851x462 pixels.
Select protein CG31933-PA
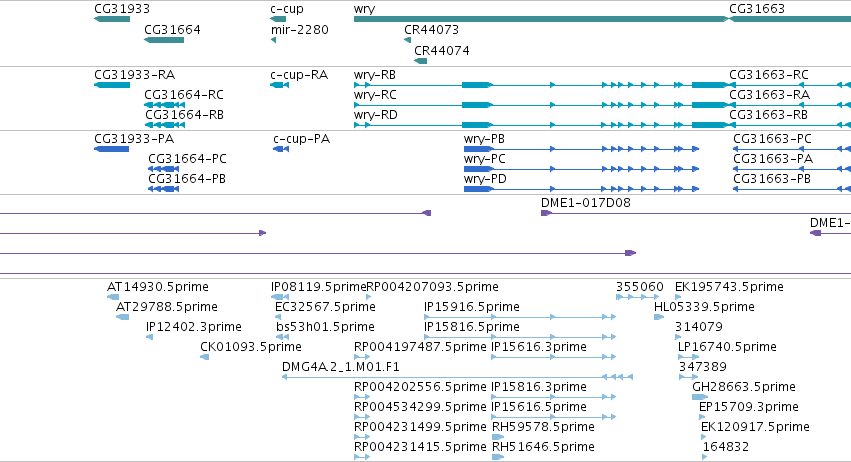click(134, 139)
